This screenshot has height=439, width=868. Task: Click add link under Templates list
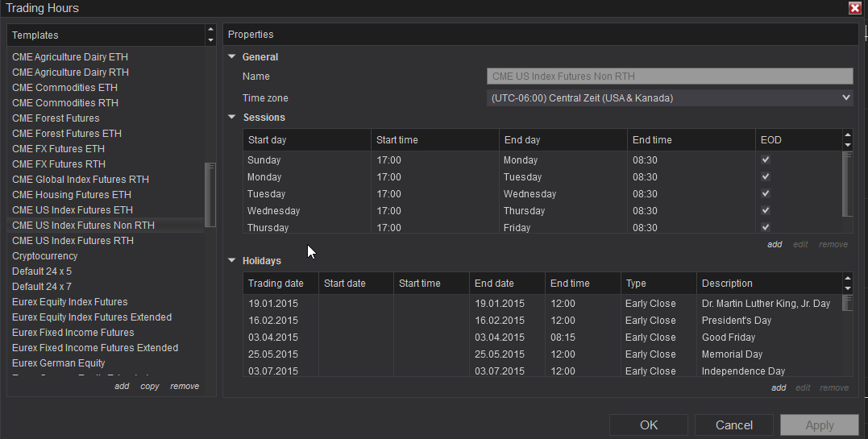pos(122,386)
